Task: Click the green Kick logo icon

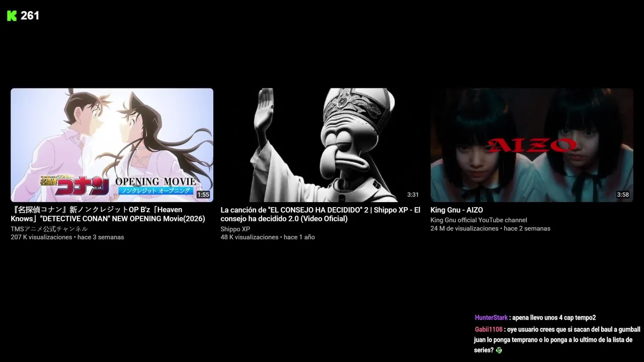Action: point(12,16)
